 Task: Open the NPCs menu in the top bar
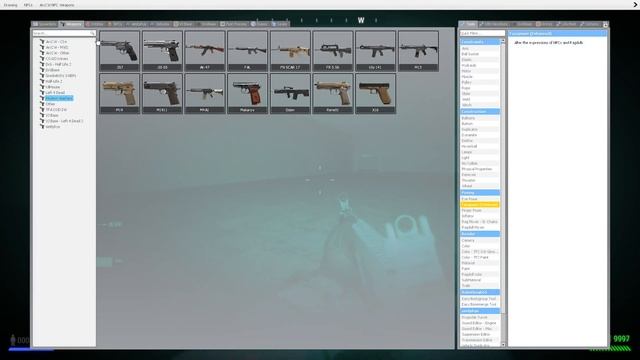click(28, 5)
